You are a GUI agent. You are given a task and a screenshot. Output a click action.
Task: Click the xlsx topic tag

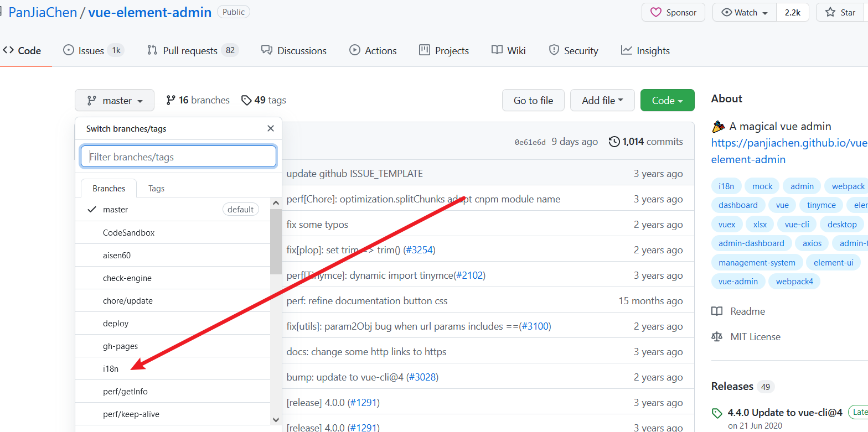[x=760, y=224]
